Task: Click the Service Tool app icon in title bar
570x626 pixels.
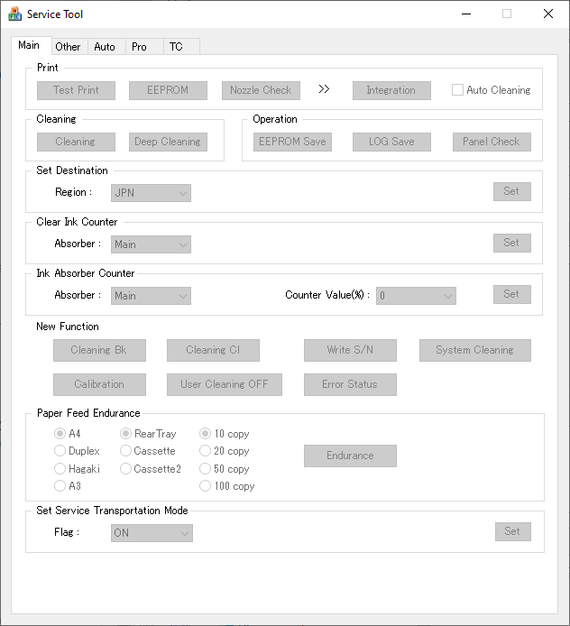Action: [15, 14]
